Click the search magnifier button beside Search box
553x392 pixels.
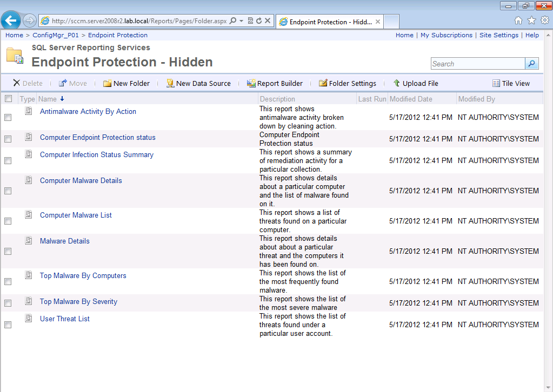pyautogui.click(x=531, y=64)
